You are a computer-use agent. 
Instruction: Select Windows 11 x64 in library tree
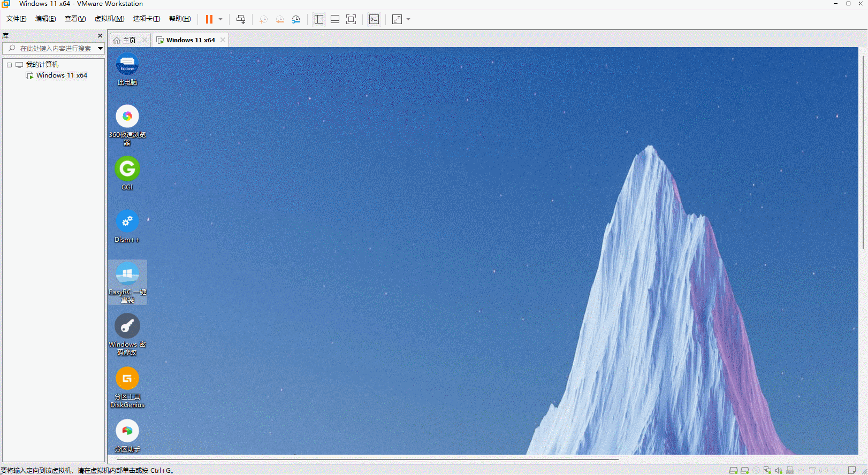[62, 75]
